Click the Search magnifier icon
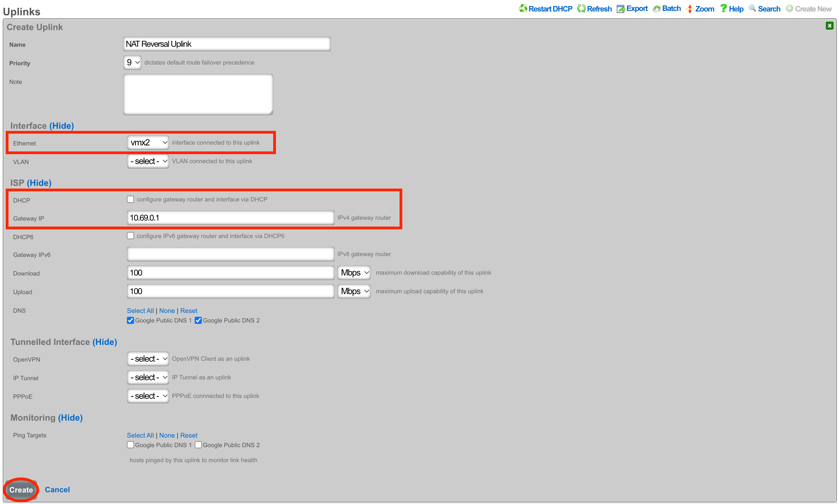This screenshot has height=504, width=839. (752, 8)
